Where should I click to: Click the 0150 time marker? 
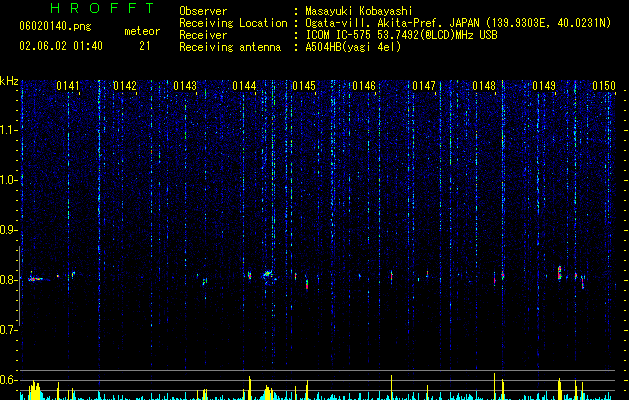[x=604, y=86]
